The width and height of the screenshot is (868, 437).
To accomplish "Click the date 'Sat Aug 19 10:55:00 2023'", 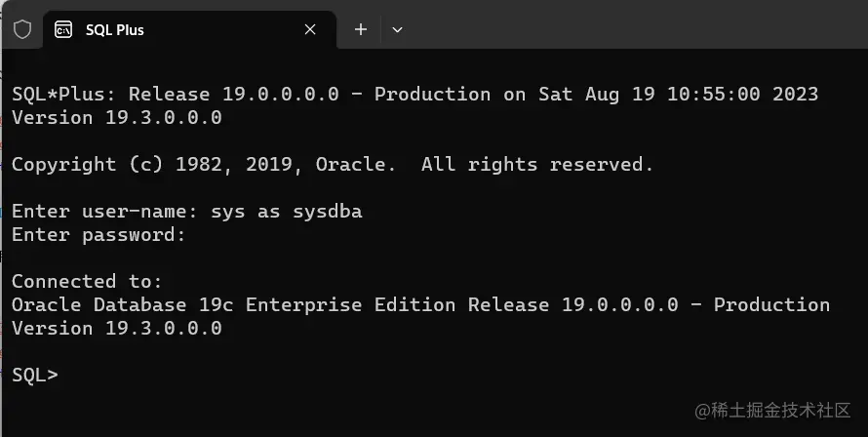I will tap(678, 95).
